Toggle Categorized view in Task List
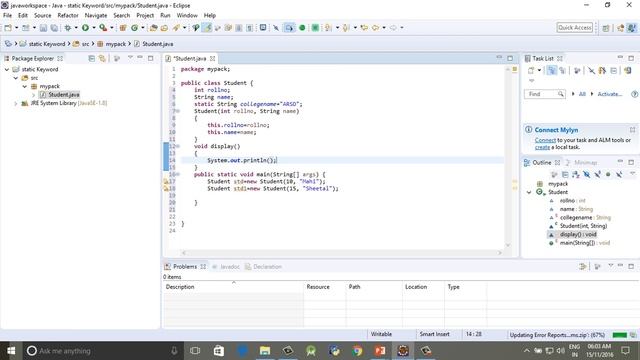640x360 pixels. (551, 71)
